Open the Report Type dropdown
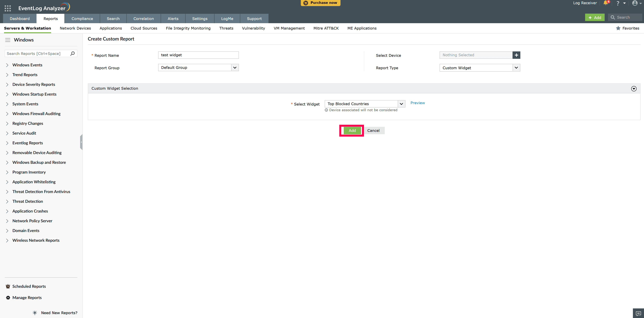644x318 pixels. pos(516,68)
